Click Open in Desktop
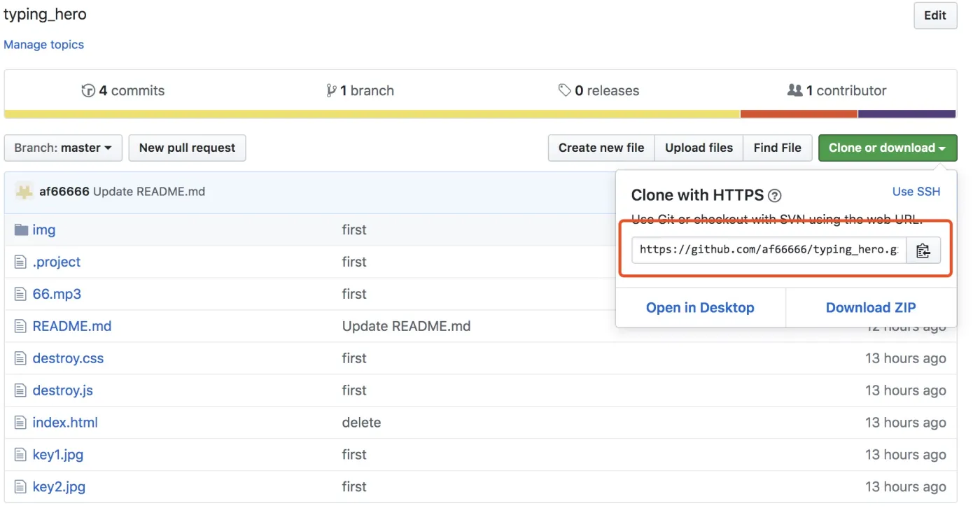980x508 pixels. click(700, 308)
